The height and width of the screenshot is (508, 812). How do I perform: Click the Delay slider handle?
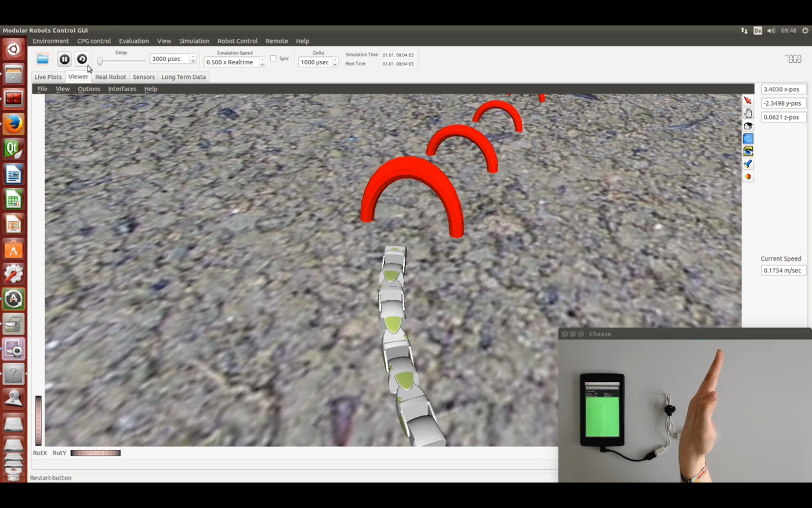pyautogui.click(x=100, y=62)
